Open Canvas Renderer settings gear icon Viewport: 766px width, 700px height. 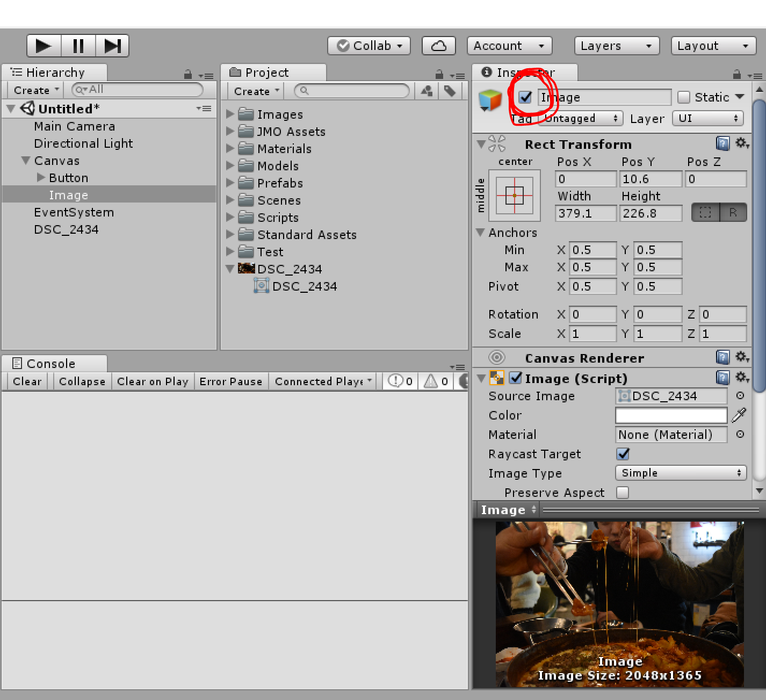pyautogui.click(x=742, y=357)
